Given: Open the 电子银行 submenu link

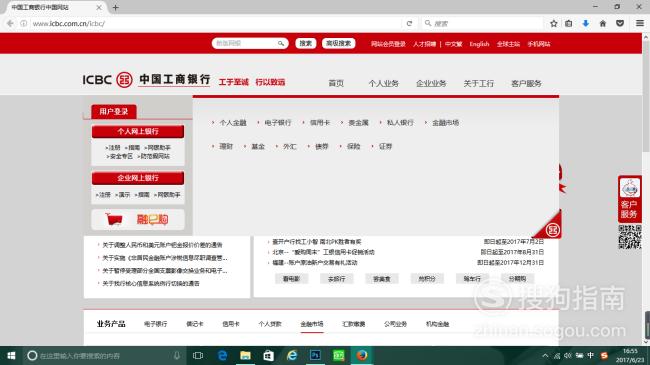Looking at the screenshot, I should [278, 123].
